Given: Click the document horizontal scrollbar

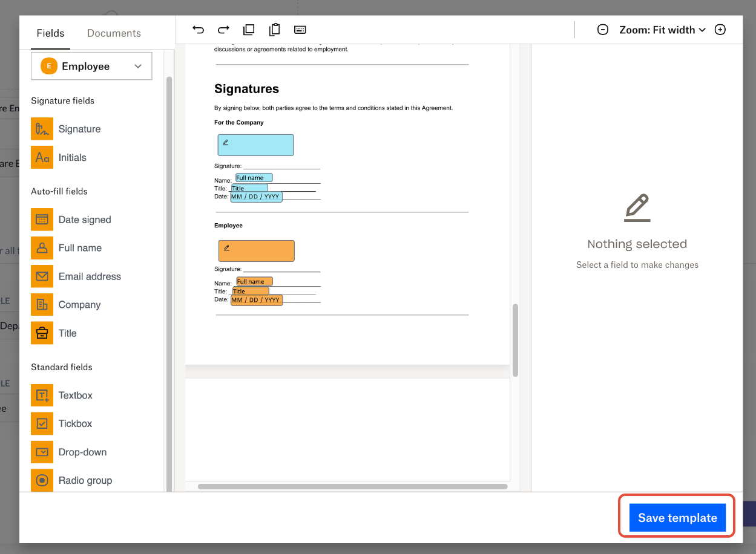Looking at the screenshot, I should [353, 486].
